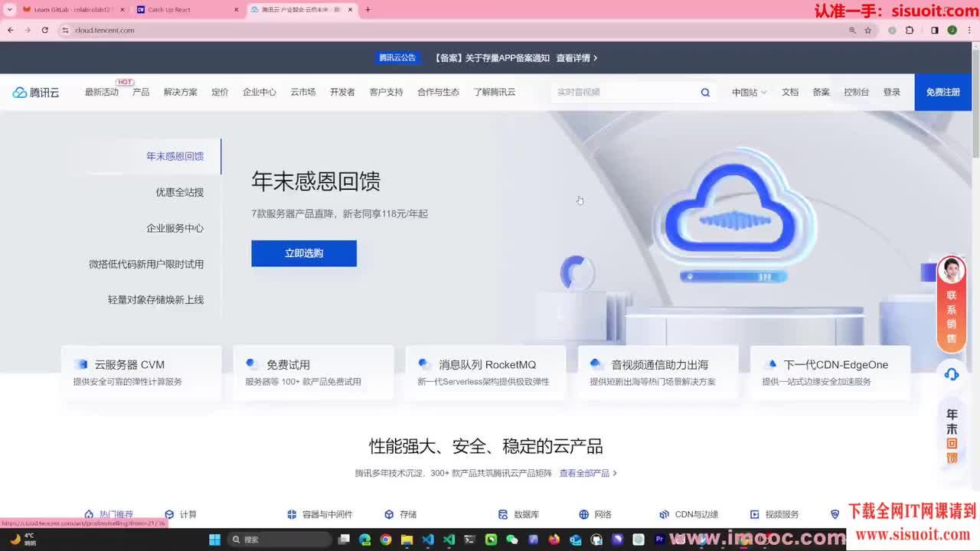
Task: Open the 定价 menu item
Action: click(220, 92)
